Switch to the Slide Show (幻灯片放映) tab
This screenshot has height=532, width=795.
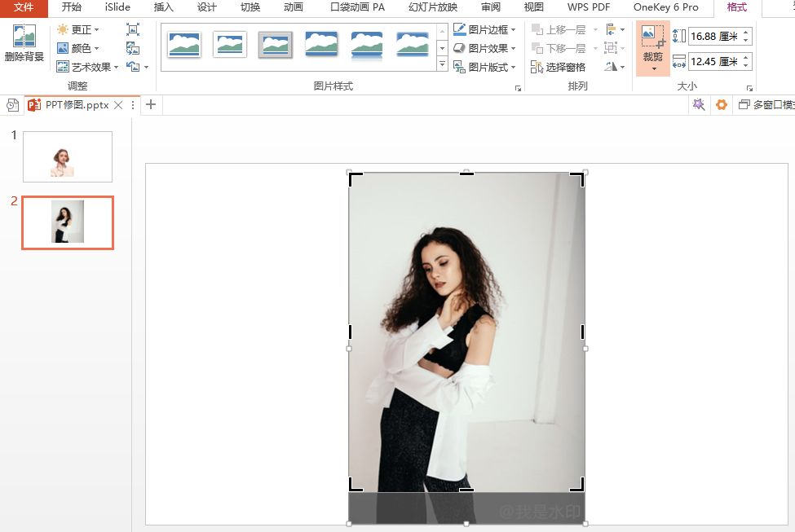click(433, 7)
